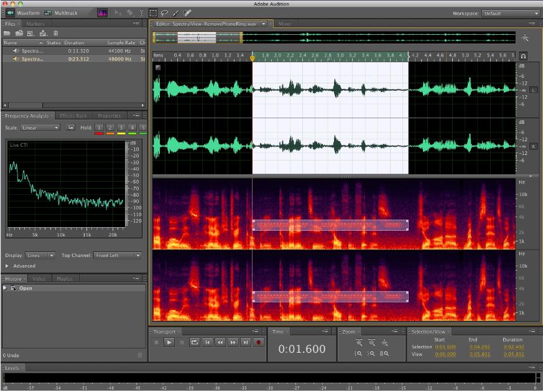Click the Play button in Transport
The width and height of the screenshot is (543, 392).
tap(169, 342)
